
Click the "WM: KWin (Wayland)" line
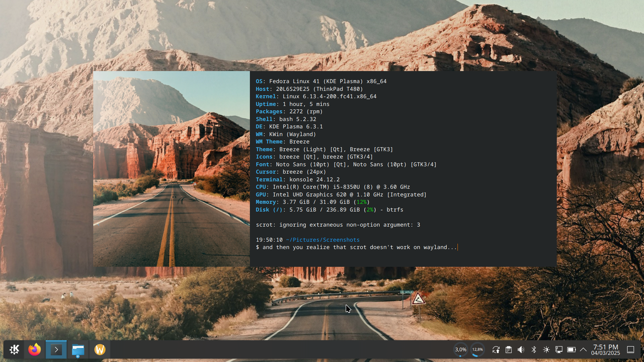[286, 134]
